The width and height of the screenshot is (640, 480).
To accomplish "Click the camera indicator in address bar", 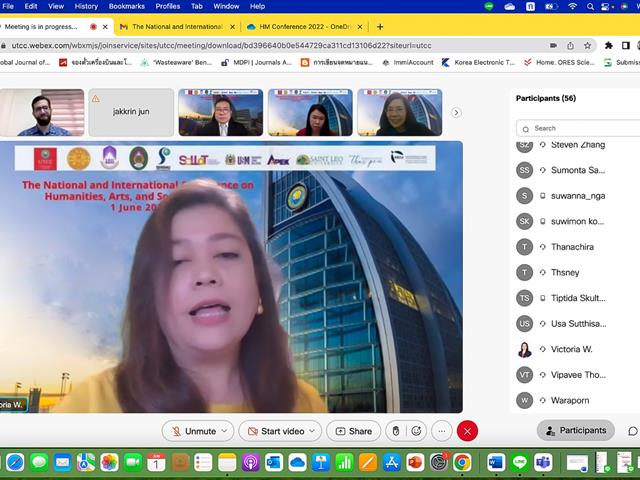I will click(x=553, y=45).
